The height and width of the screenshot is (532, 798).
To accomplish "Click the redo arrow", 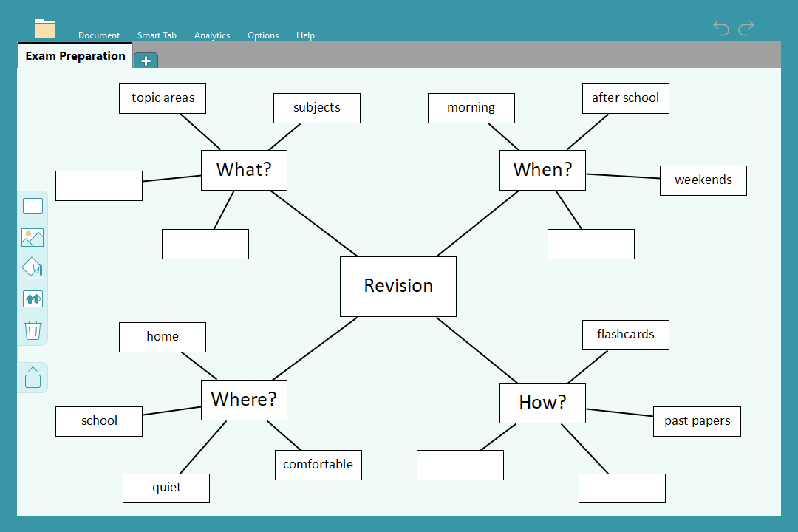I will click(746, 28).
